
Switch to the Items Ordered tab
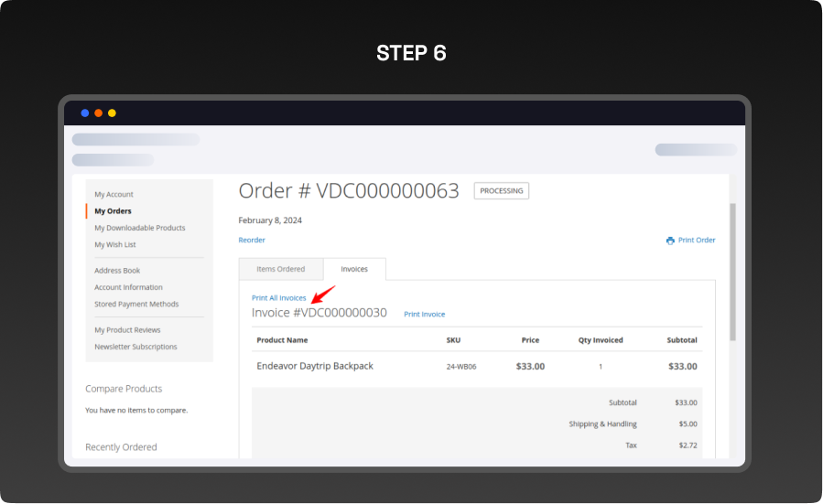(x=280, y=269)
